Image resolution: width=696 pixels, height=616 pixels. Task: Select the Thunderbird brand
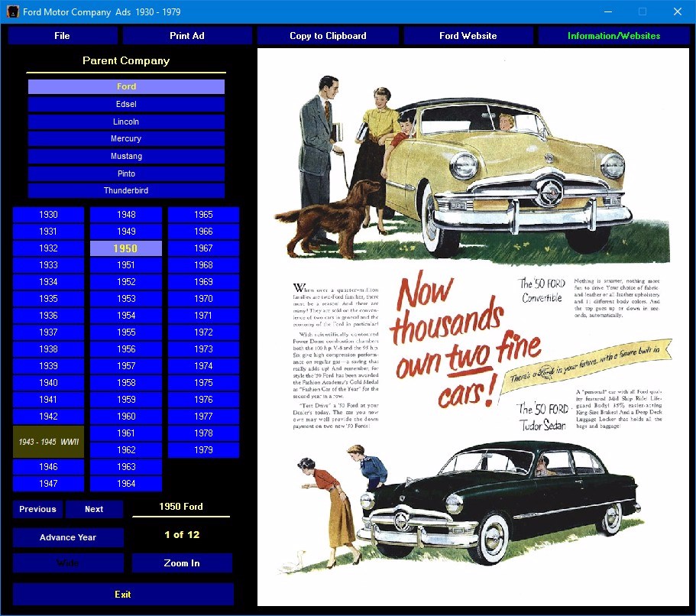(x=126, y=190)
